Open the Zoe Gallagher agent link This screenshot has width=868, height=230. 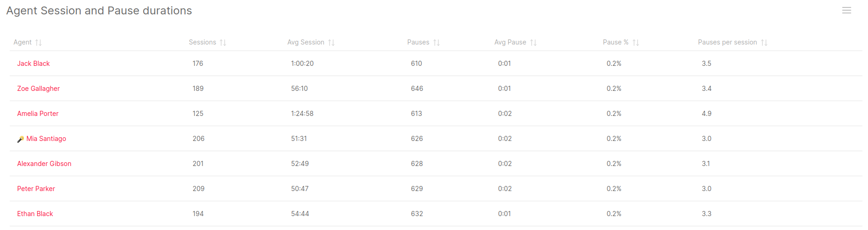coord(38,89)
